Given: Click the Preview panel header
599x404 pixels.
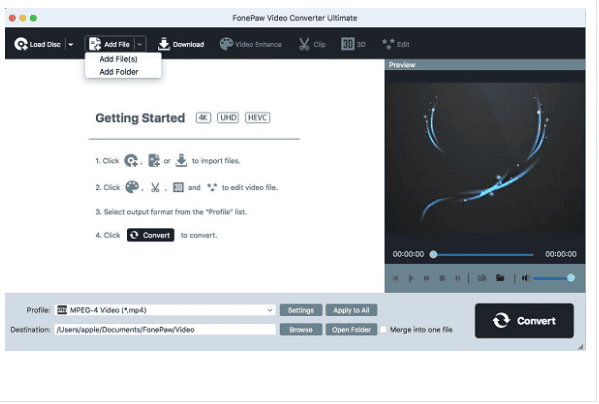Looking at the screenshot, I should (x=485, y=65).
